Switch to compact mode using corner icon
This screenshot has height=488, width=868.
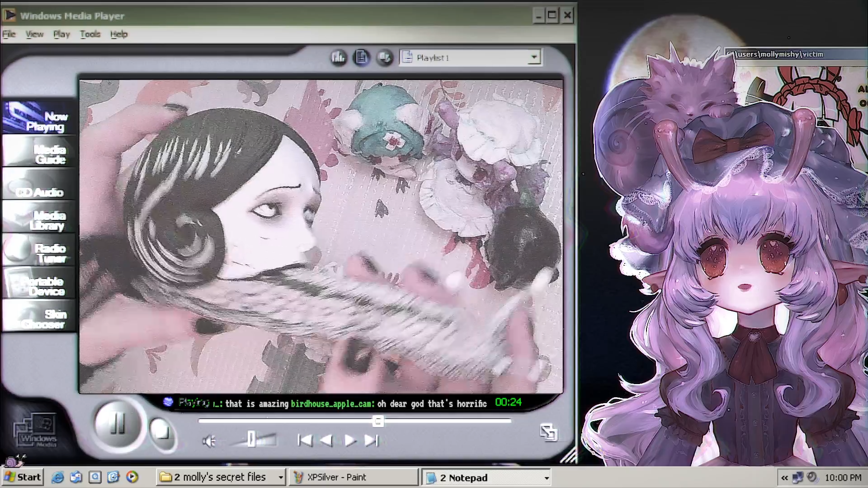coord(548,432)
